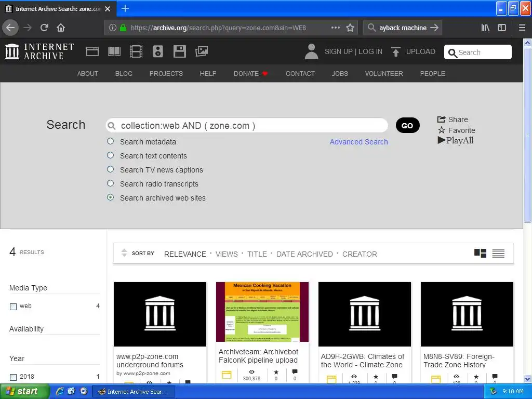Click the user avatar icon
The height and width of the screenshot is (399, 532).
[x=312, y=51]
